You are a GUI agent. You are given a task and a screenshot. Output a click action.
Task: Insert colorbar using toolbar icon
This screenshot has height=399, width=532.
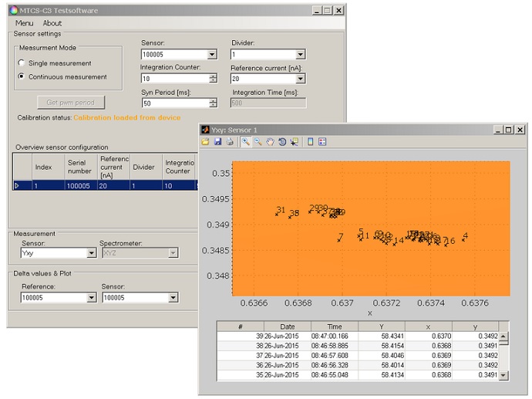click(310, 142)
